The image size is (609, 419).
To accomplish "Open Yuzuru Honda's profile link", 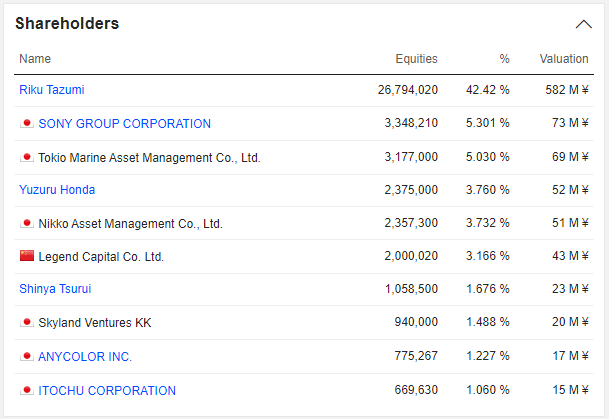I will (x=57, y=190).
